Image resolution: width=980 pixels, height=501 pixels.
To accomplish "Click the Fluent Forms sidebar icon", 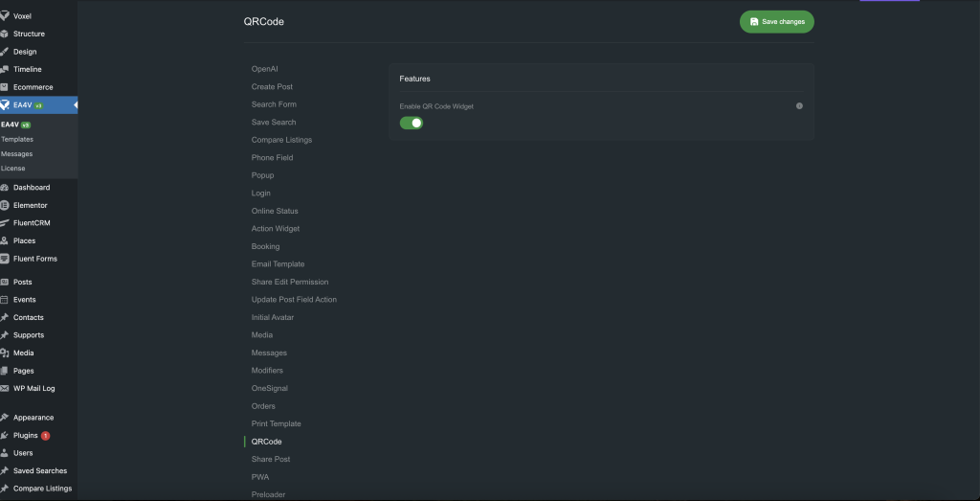I will tap(5, 259).
